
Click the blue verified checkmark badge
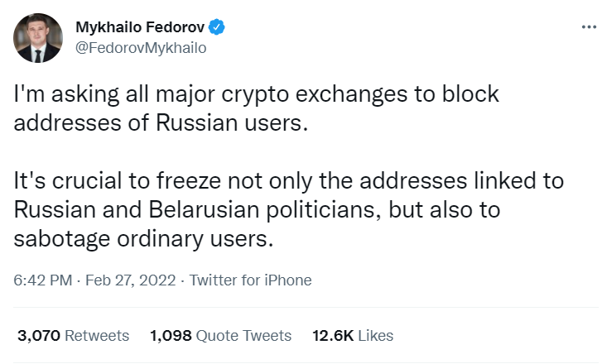point(217,27)
